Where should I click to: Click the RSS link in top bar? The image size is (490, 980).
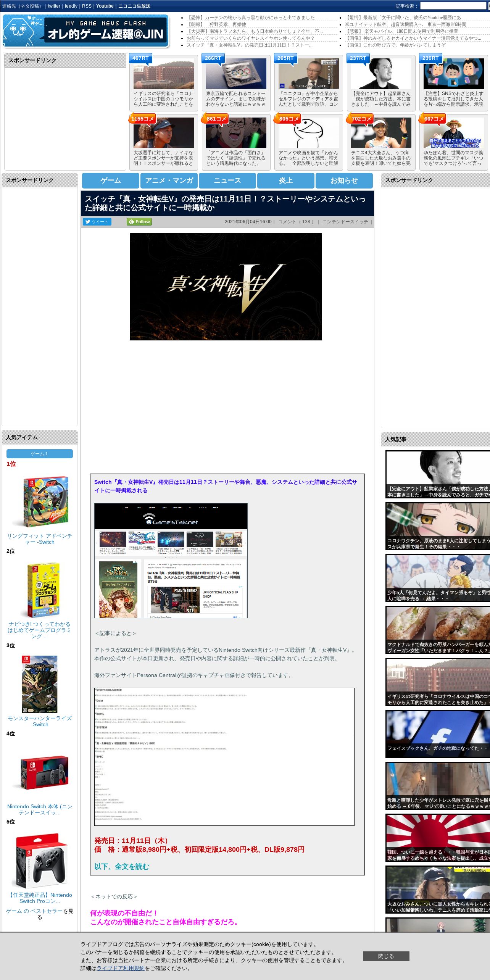87,6
